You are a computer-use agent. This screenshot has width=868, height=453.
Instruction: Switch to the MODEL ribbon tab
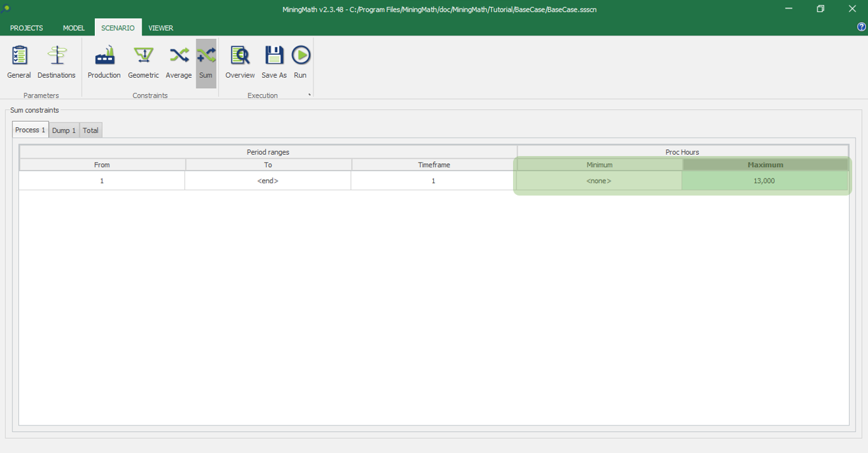[x=74, y=28]
